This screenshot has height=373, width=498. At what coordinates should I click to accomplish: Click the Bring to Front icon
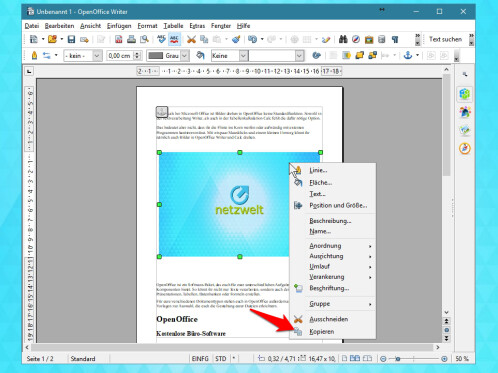(x=359, y=55)
